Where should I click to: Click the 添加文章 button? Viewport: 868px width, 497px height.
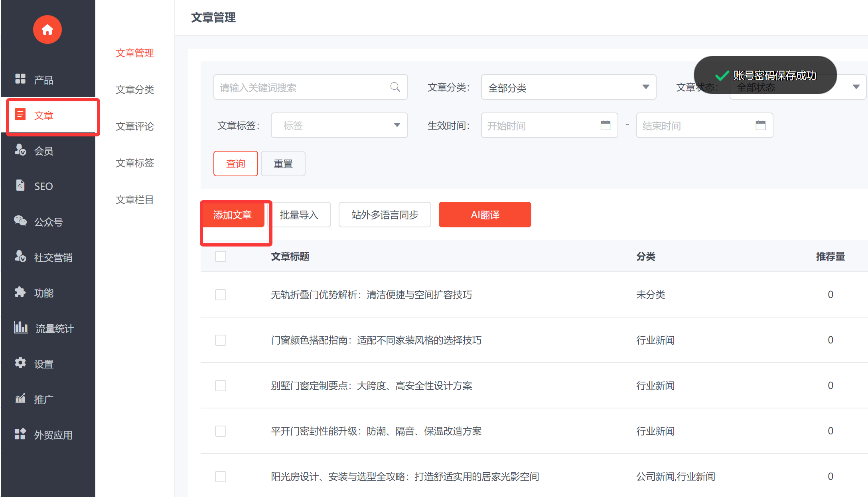click(233, 215)
